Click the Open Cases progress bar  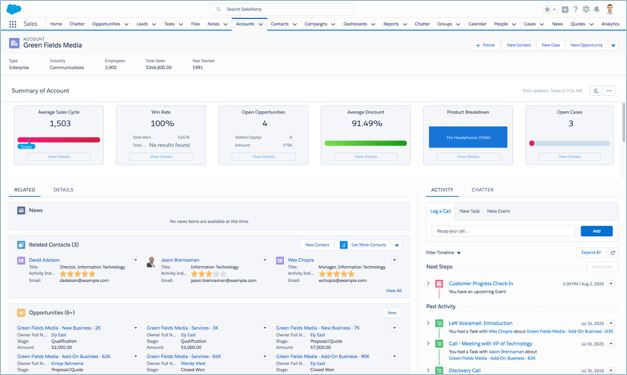[x=569, y=143]
